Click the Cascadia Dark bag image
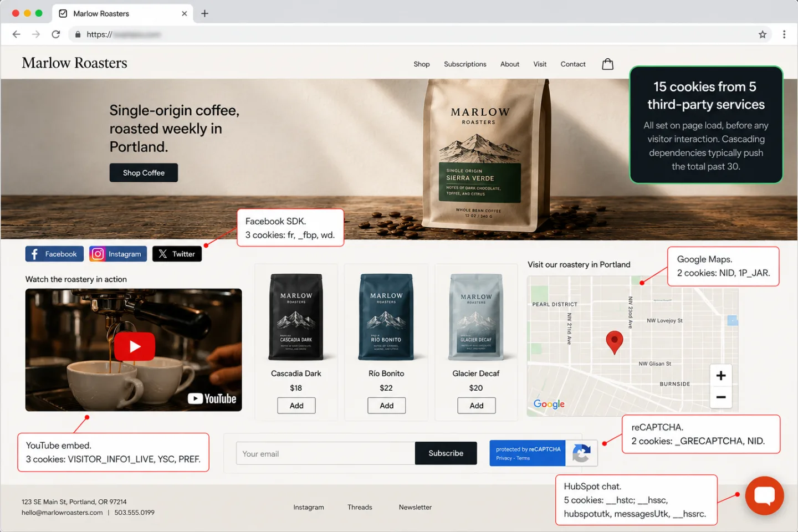798x532 pixels. (296, 317)
